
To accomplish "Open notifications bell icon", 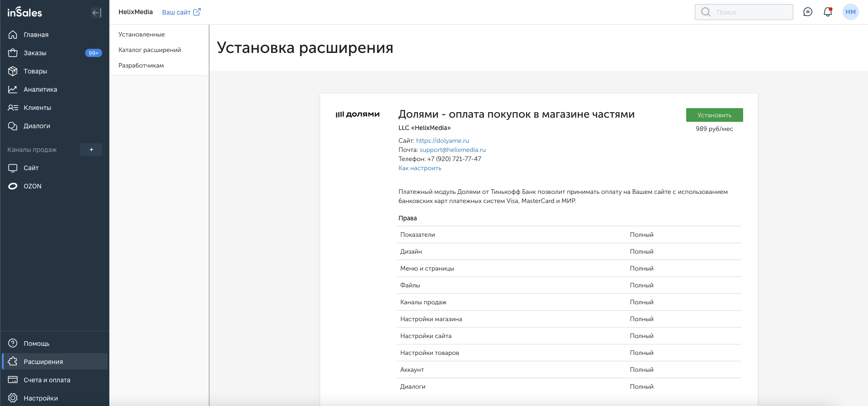I will click(828, 12).
